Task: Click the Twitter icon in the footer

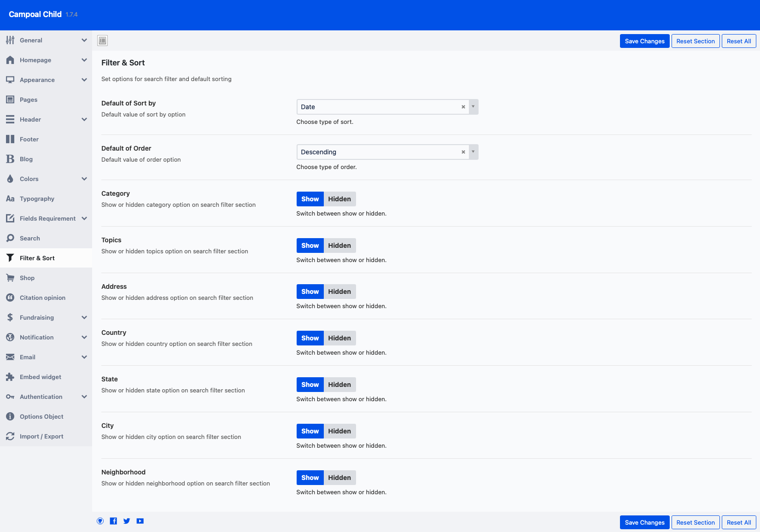Action: click(127, 521)
